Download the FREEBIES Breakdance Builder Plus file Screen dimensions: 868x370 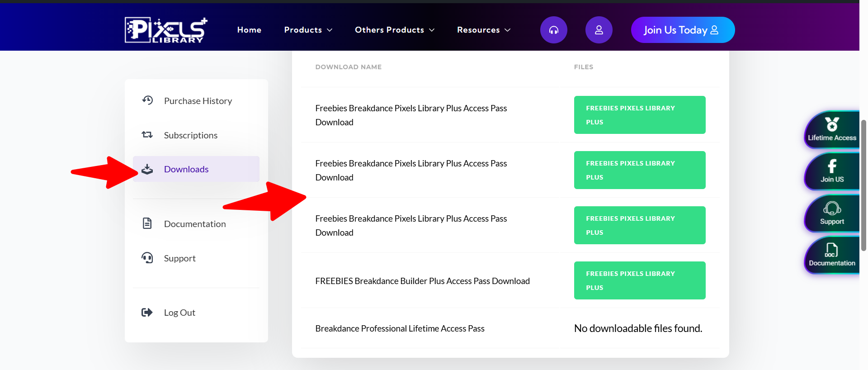tap(639, 280)
